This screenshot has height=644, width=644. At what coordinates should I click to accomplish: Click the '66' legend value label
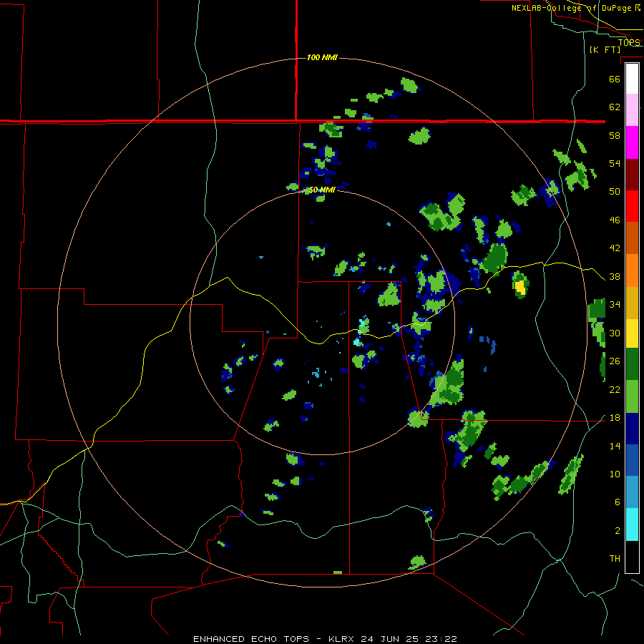point(615,79)
